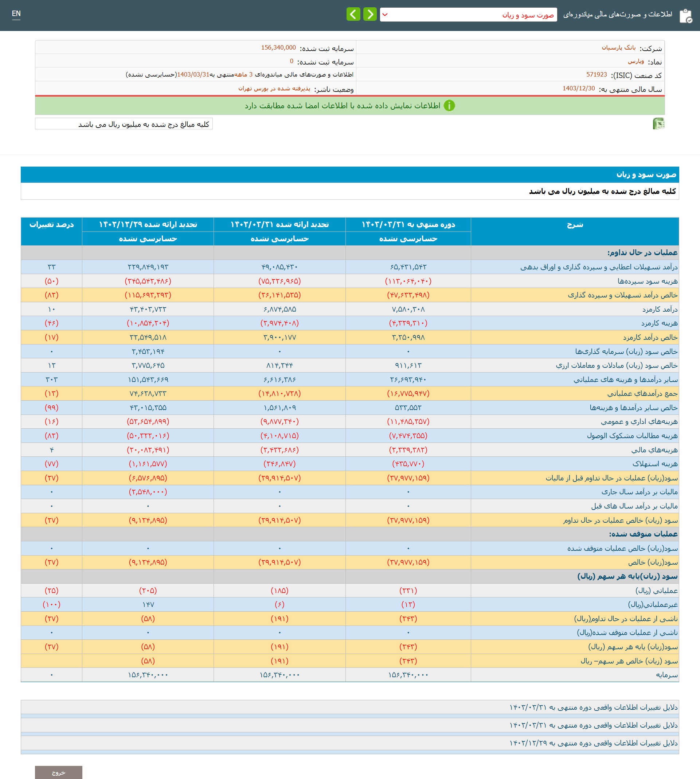The image size is (700, 779).
Task: Switch language with the EN link
Action: [x=16, y=14]
